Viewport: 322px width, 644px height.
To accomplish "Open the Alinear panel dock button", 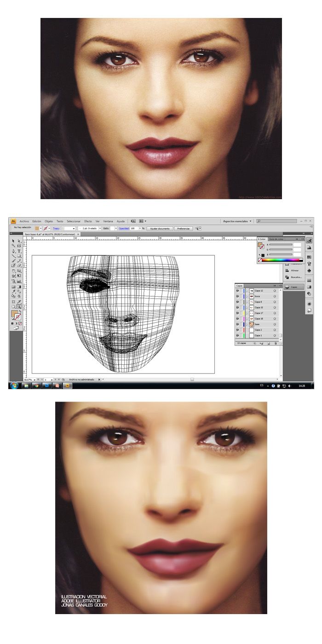I will 293,270.
